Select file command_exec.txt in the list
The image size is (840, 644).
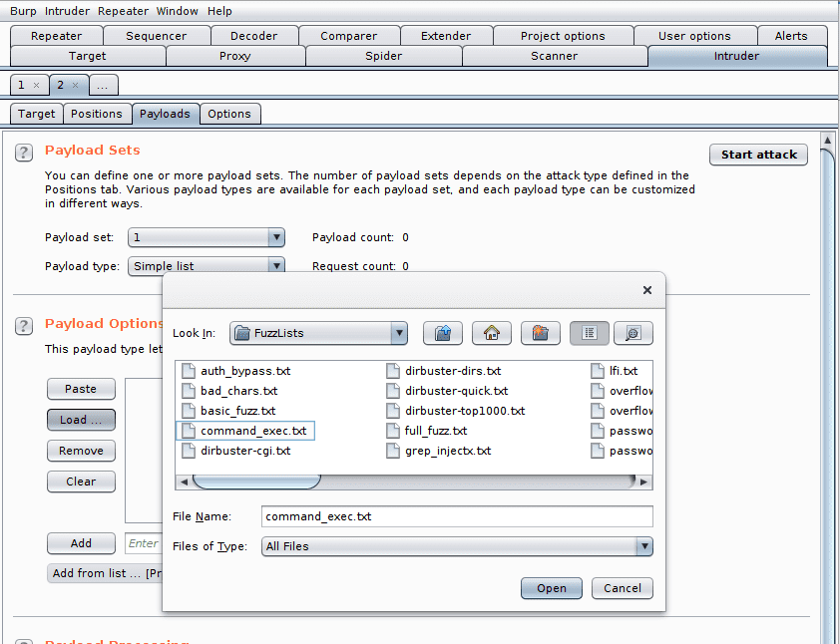pyautogui.click(x=244, y=431)
